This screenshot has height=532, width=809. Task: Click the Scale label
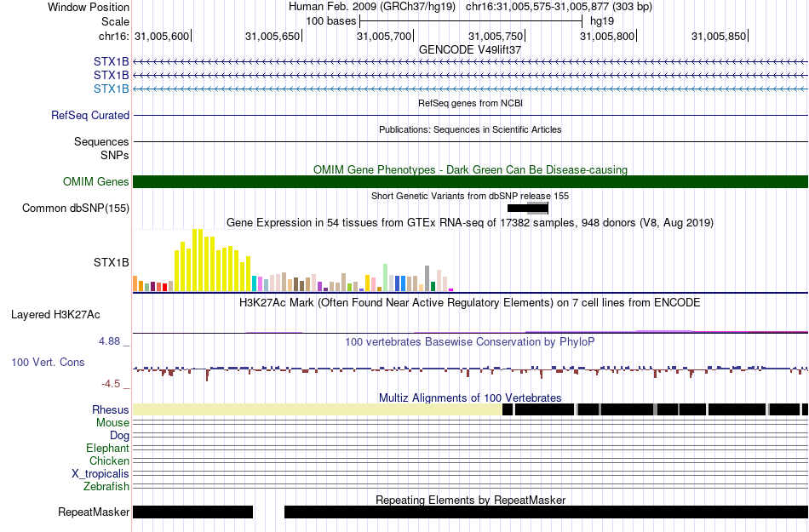(x=115, y=21)
